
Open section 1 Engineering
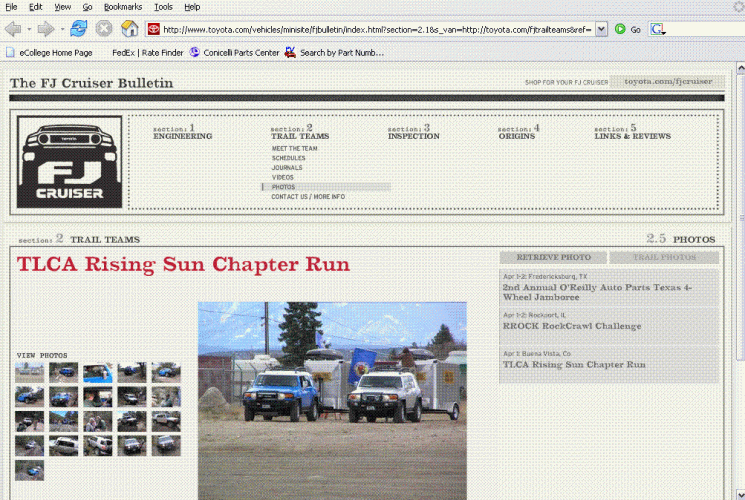coord(182,132)
